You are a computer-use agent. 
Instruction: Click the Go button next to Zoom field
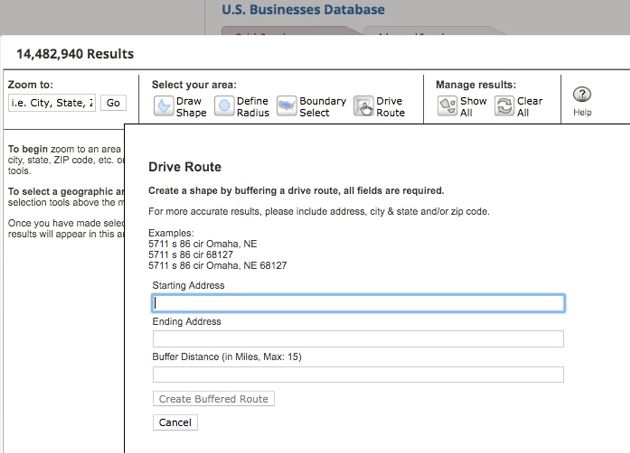[113, 103]
